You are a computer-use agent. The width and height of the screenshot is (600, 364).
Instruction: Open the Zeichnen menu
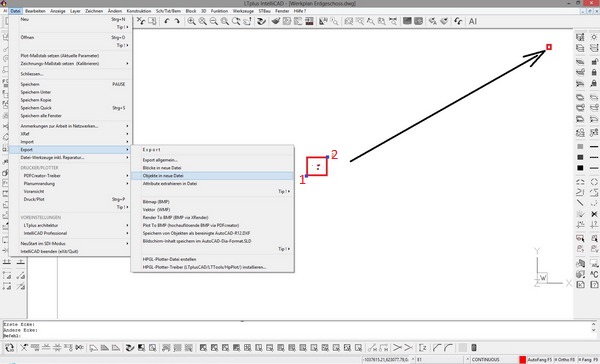point(94,11)
